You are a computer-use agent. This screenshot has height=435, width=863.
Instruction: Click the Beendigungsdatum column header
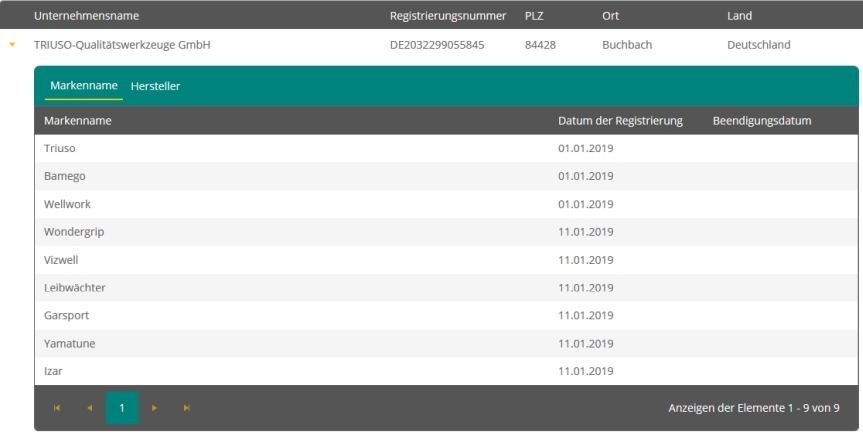(x=762, y=121)
